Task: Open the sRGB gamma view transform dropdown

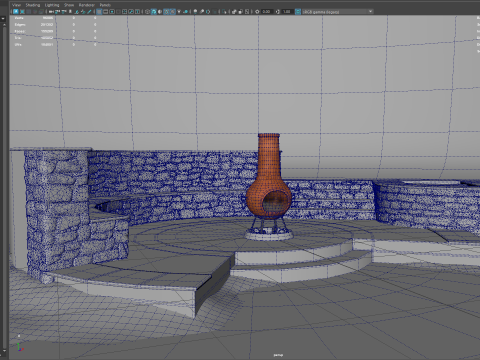Action: point(338,12)
